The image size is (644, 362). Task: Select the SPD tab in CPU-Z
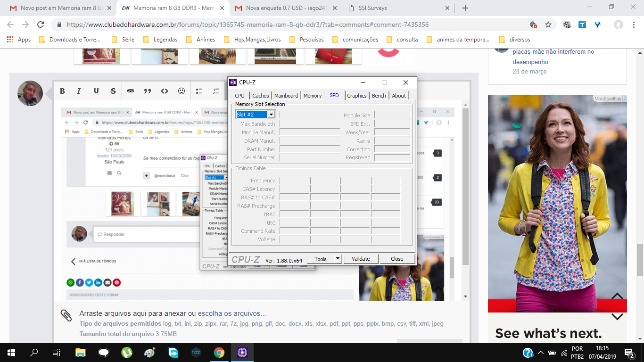334,95
